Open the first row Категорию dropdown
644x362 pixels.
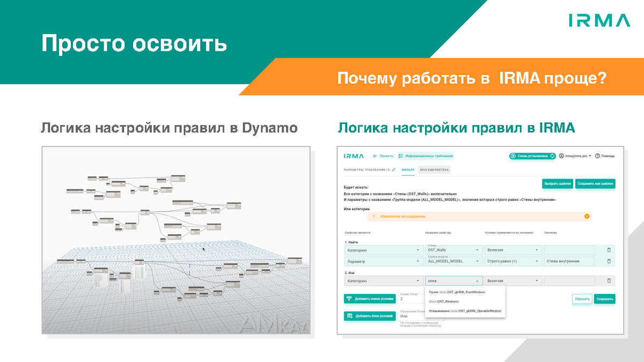click(383, 250)
